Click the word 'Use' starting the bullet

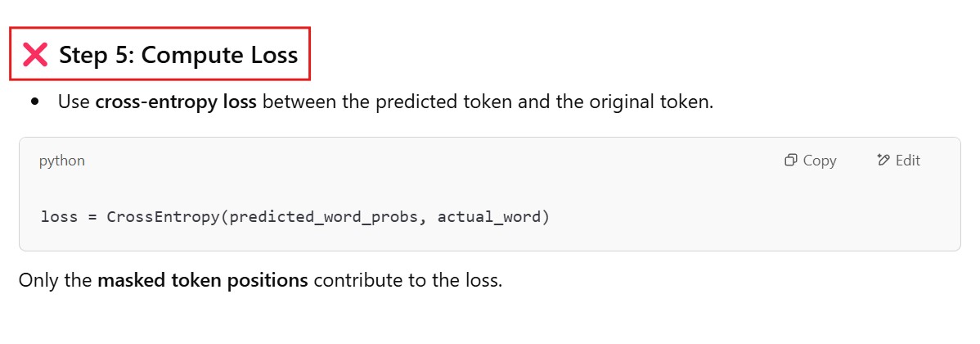pos(74,102)
